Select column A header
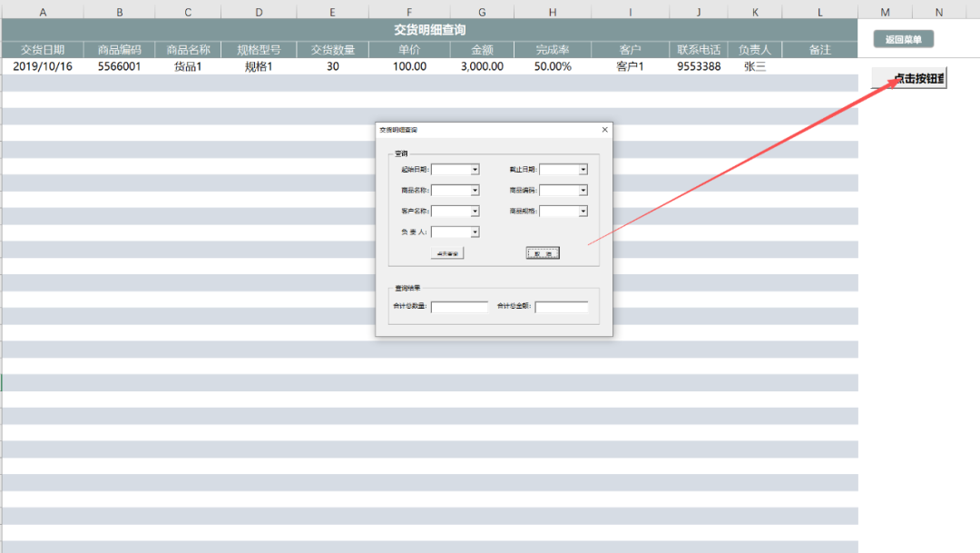The height and width of the screenshot is (553, 980). tap(43, 12)
